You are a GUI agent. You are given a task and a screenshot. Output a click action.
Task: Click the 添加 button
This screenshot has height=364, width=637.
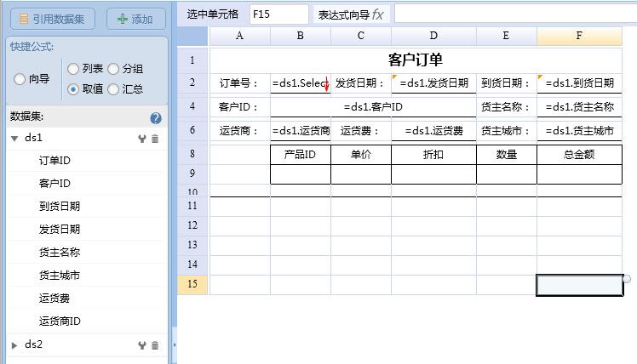coord(135,19)
